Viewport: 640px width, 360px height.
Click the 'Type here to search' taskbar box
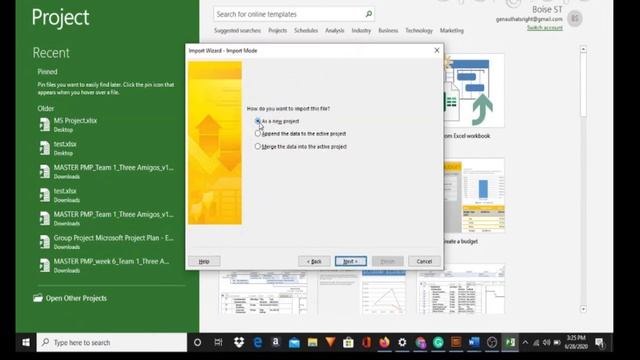click(x=112, y=342)
